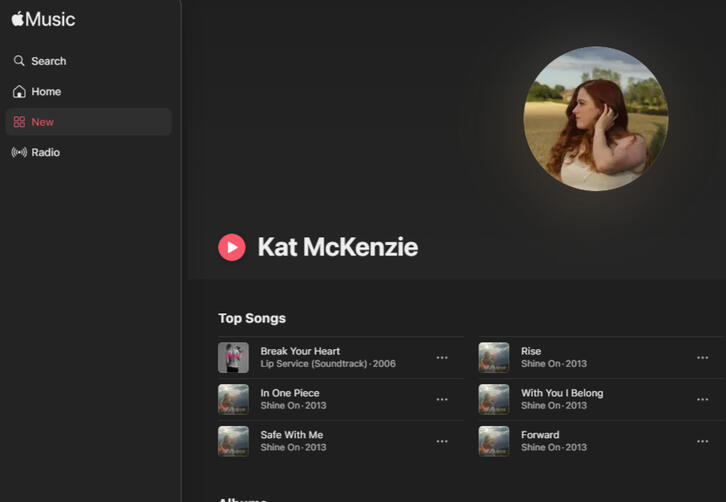726x502 pixels.
Task: Click the Kat McKenzie artist name heading
Action: pos(338,247)
